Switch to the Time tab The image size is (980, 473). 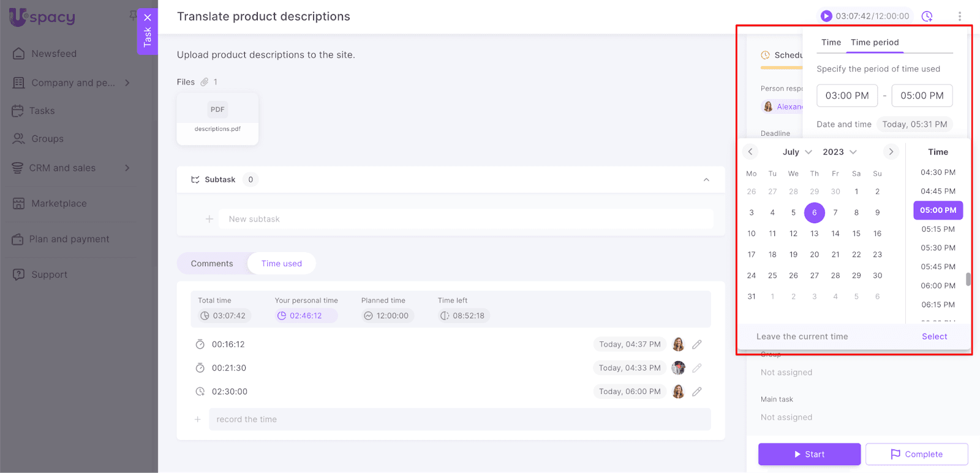click(831, 42)
